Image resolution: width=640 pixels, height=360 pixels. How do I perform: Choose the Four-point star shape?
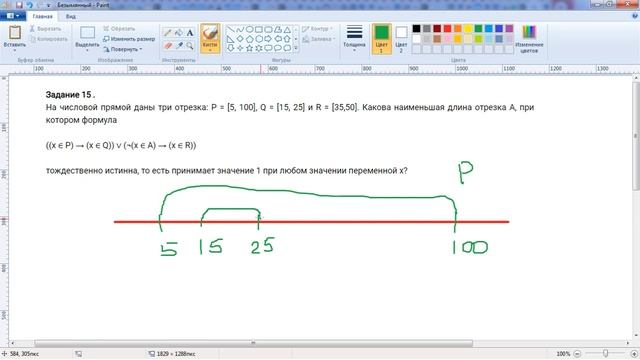pos(240,48)
